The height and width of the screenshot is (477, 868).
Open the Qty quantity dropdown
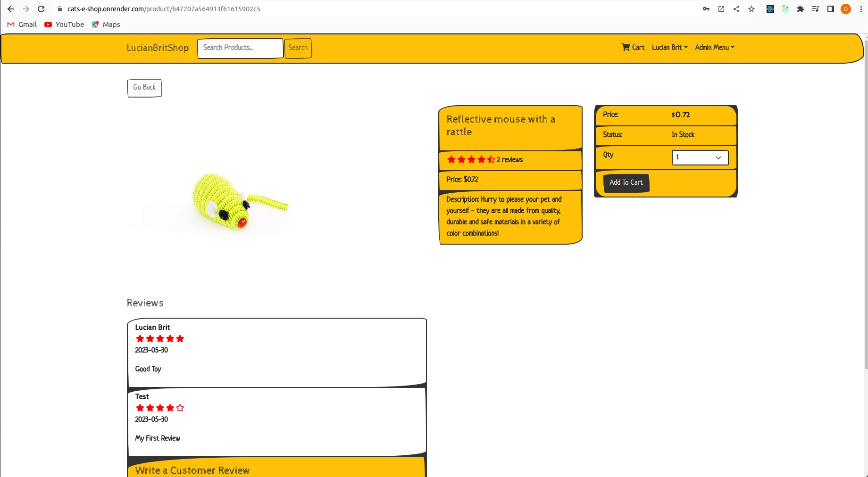coord(700,157)
